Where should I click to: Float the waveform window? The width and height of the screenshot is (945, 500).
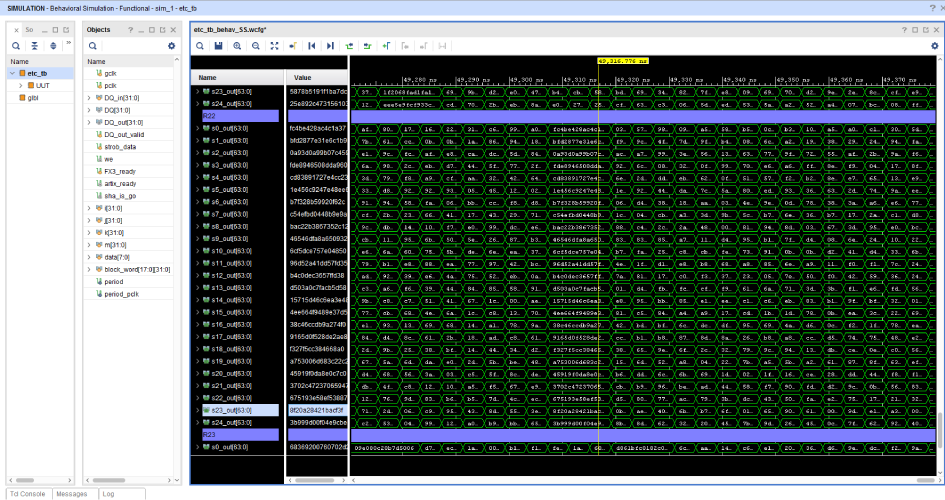[x=926, y=30]
